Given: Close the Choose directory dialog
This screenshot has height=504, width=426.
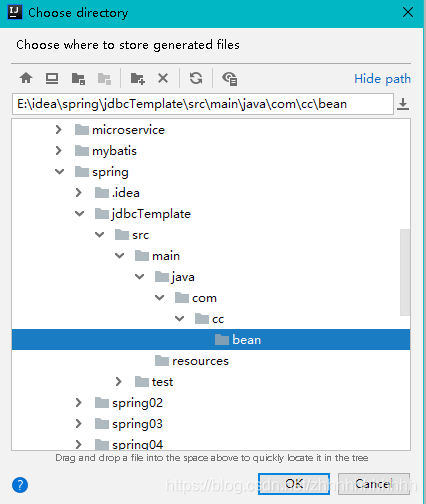Looking at the screenshot, I should 408,13.
